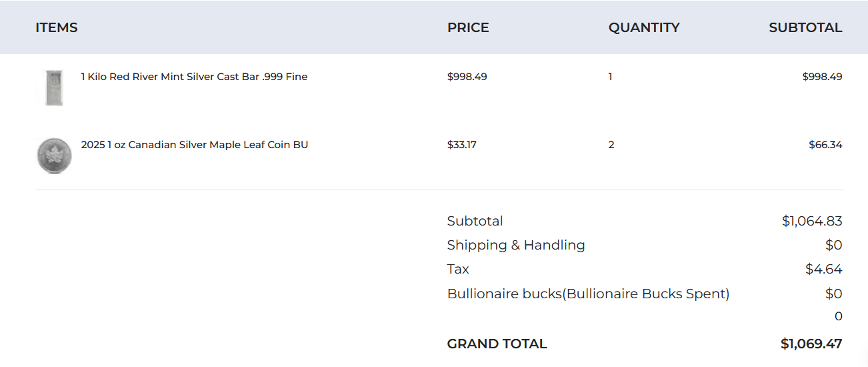Click the SUBTOTAL column header
This screenshot has height=367, width=868.
[805, 27]
